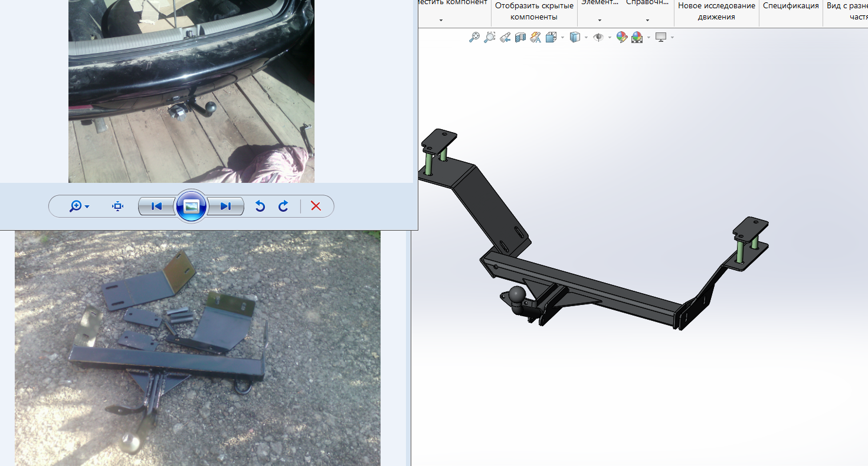
Task: Click Отобразить скрытые компоненты
Action: tap(534, 11)
